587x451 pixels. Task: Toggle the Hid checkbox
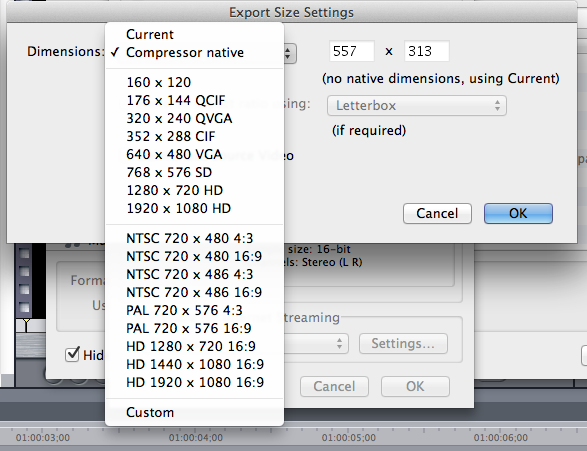(x=72, y=354)
